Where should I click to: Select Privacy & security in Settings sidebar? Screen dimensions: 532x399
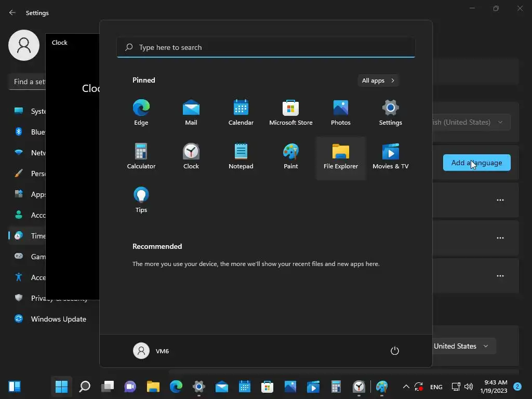27,298
